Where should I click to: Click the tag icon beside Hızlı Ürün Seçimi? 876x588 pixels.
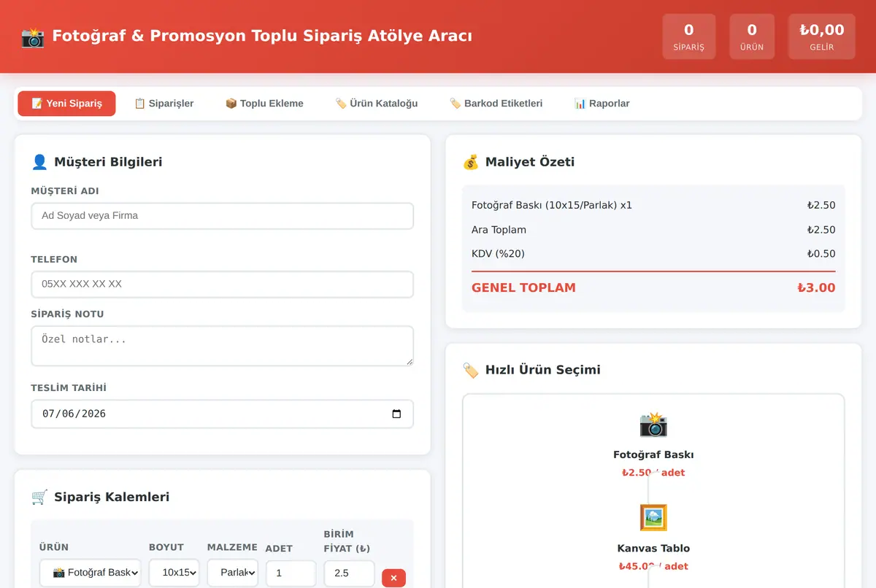(471, 370)
